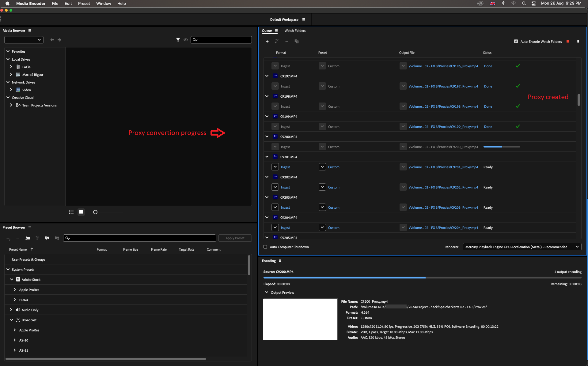Open Media Browser panel menu
The width and height of the screenshot is (588, 366).
coord(30,31)
